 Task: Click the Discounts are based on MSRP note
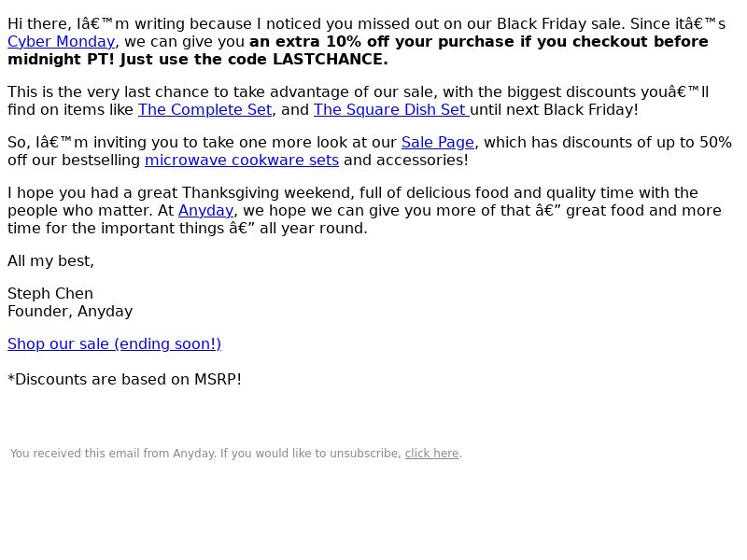pyautogui.click(x=125, y=380)
